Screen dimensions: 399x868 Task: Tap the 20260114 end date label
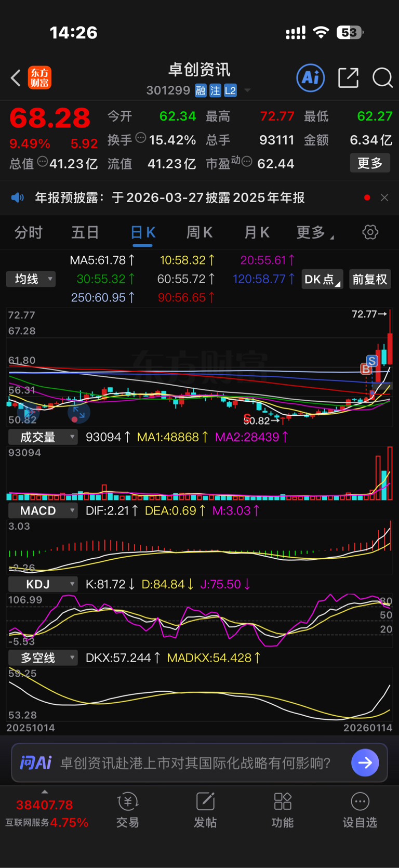click(368, 728)
